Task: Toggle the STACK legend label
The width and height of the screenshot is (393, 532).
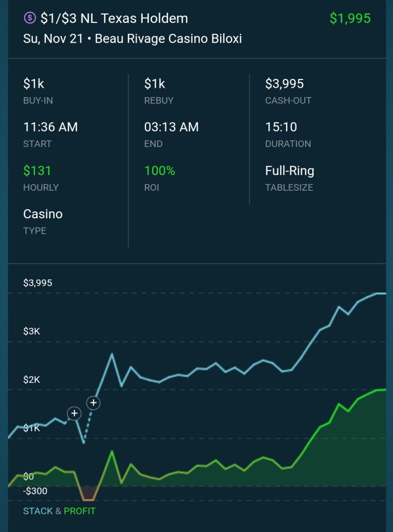Action: (x=38, y=511)
